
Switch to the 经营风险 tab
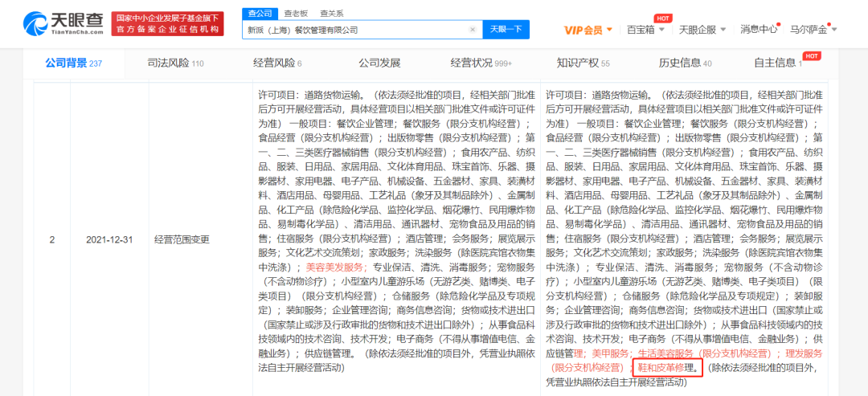click(276, 63)
